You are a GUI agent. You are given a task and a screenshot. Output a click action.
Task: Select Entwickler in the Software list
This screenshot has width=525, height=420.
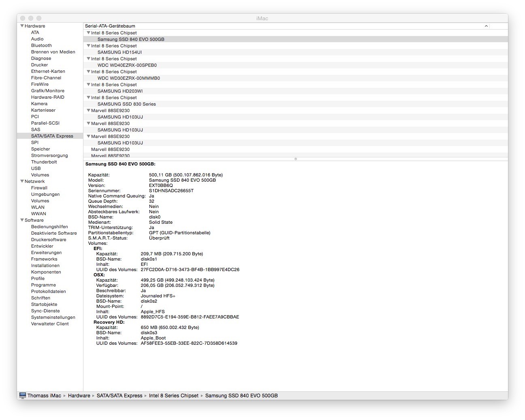pyautogui.click(x=42, y=246)
